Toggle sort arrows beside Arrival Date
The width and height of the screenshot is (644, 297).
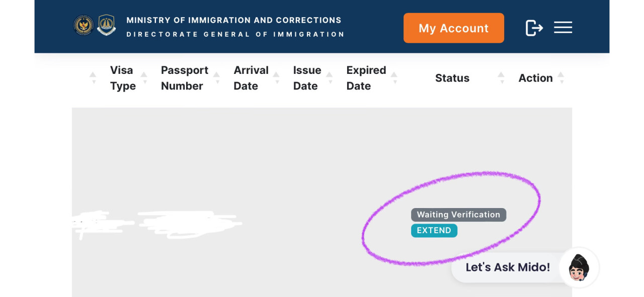click(276, 78)
